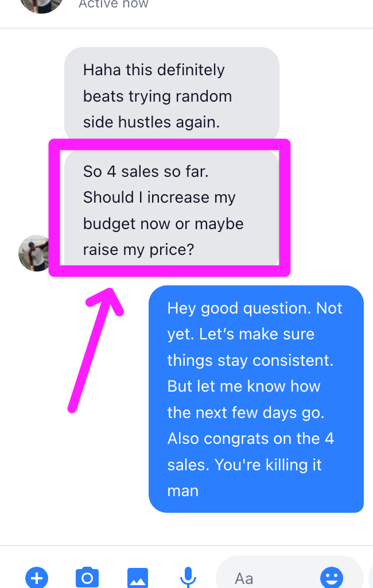Screen dimensions: 373x588
Task: Tap the "Active now" status text
Action: point(113,5)
